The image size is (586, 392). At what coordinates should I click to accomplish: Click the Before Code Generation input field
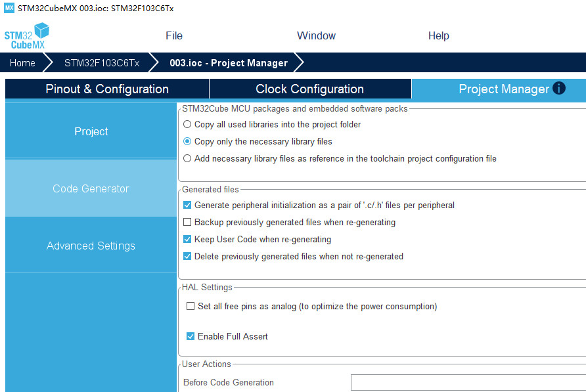(x=468, y=383)
